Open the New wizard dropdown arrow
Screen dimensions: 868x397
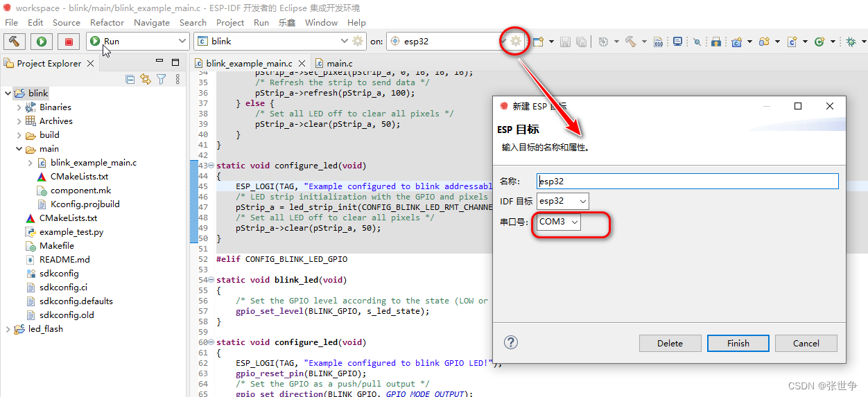pyautogui.click(x=551, y=42)
